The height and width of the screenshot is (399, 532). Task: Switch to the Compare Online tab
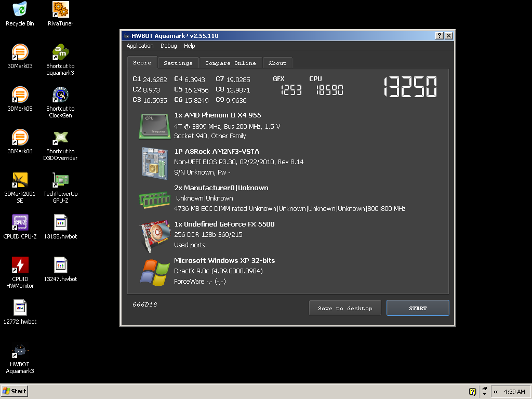[231, 63]
